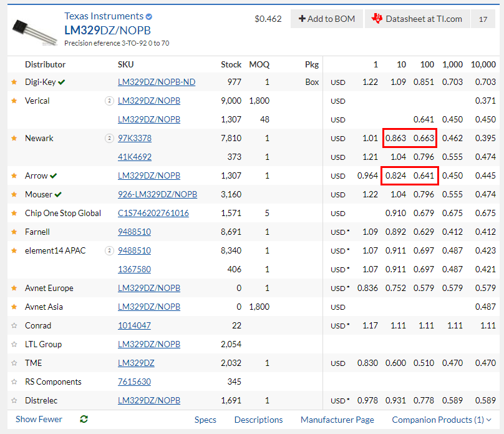Image resolution: width=504 pixels, height=434 pixels.
Task: Click Add to BOM button
Action: point(327,19)
